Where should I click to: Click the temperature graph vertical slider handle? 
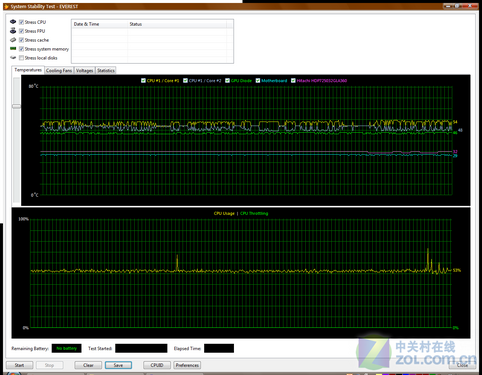tap(16, 106)
